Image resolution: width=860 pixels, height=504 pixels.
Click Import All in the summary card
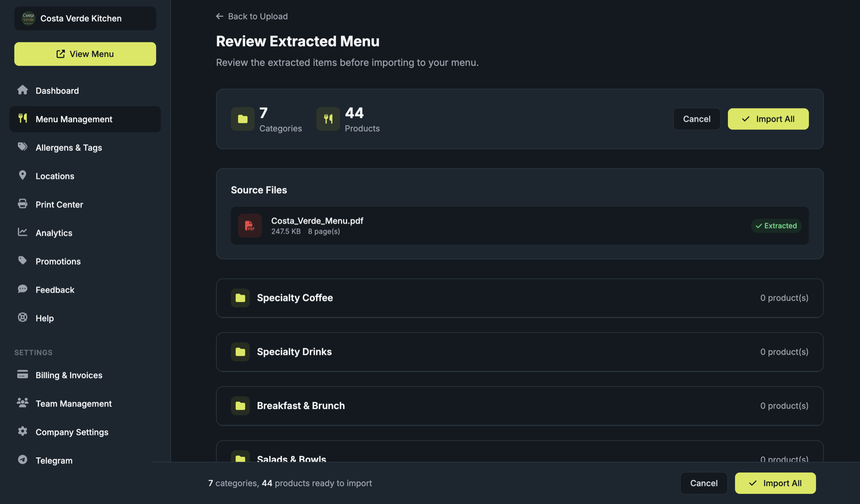point(768,119)
